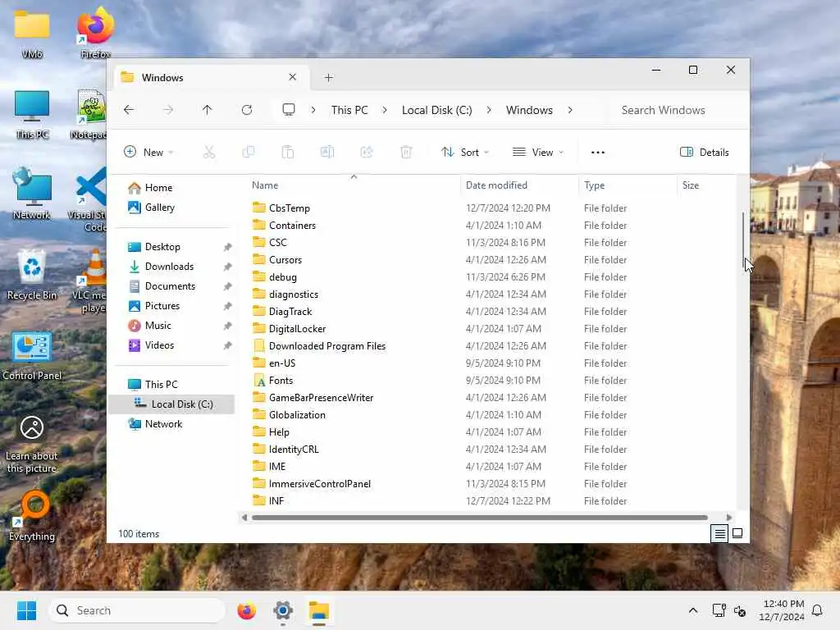
Task: Expand chevron after the PC monitor icon
Action: (x=313, y=110)
